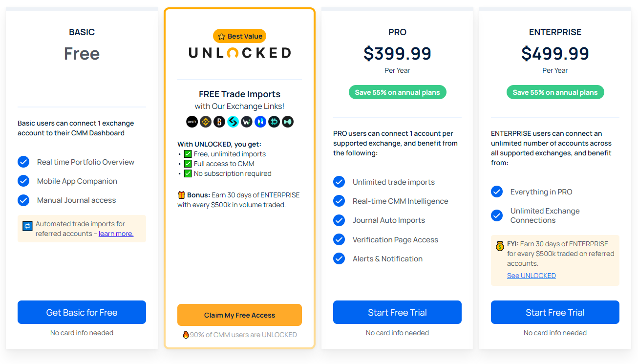Click the Binance exchange logo
The image size is (638, 364).
[x=206, y=122]
